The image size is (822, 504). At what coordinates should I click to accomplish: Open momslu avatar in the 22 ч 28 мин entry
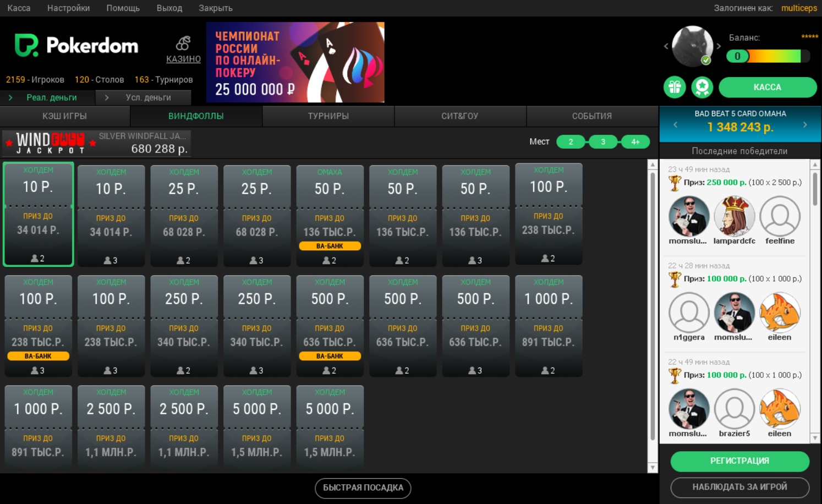(x=734, y=313)
